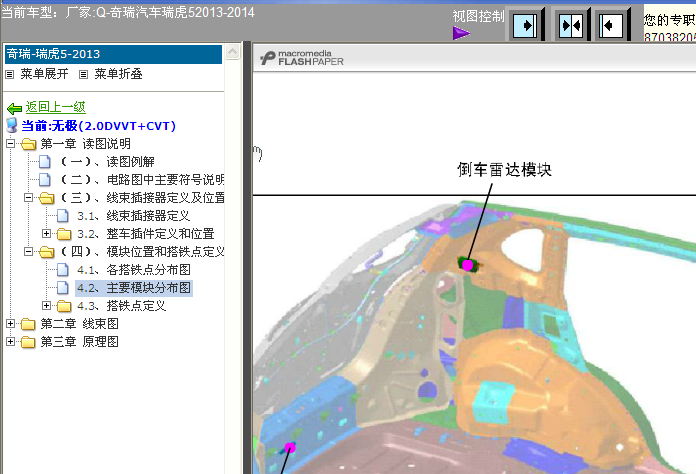This screenshot has height=474, width=696.
Task: Select the 奇瑞-瑞虎5-2013 header
Action: 113,54
